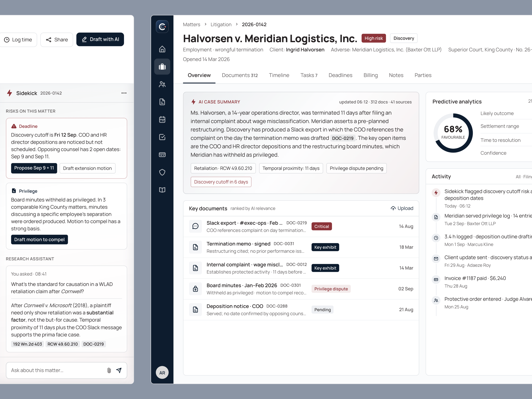This screenshot has width=532, height=399.
Task: Switch to the Timeline tab
Action: coord(279,75)
